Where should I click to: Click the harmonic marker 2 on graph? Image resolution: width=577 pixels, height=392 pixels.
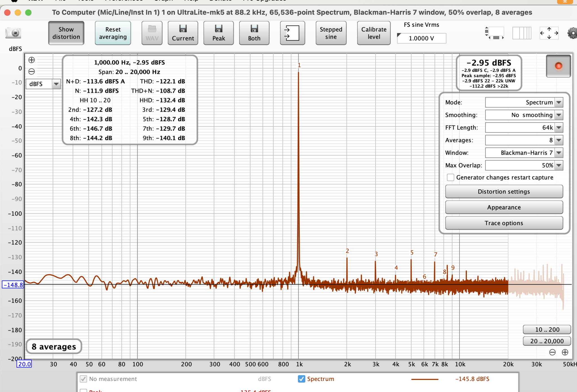[x=347, y=251]
